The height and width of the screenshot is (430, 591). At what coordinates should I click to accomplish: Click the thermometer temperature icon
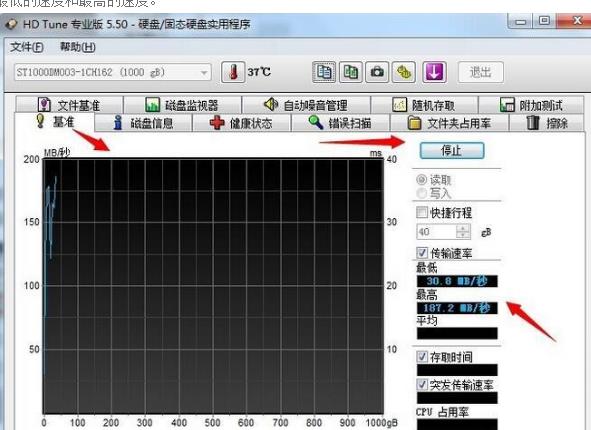click(233, 72)
